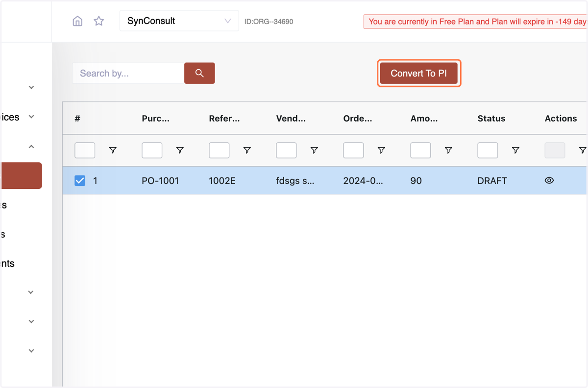Expand the 'ices' sidebar section chevron

[31, 117]
